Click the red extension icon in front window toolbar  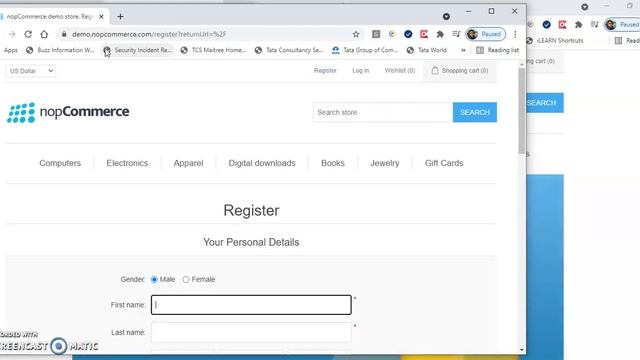[424, 34]
